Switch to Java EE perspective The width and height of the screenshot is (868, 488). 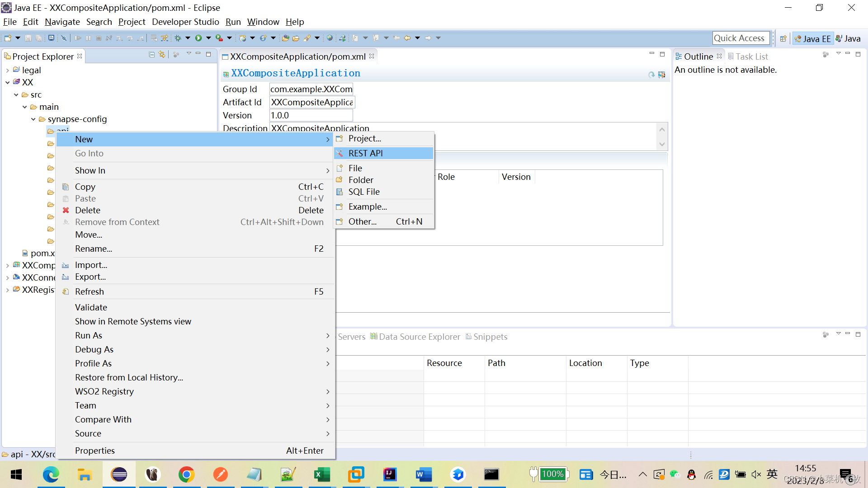(x=813, y=38)
